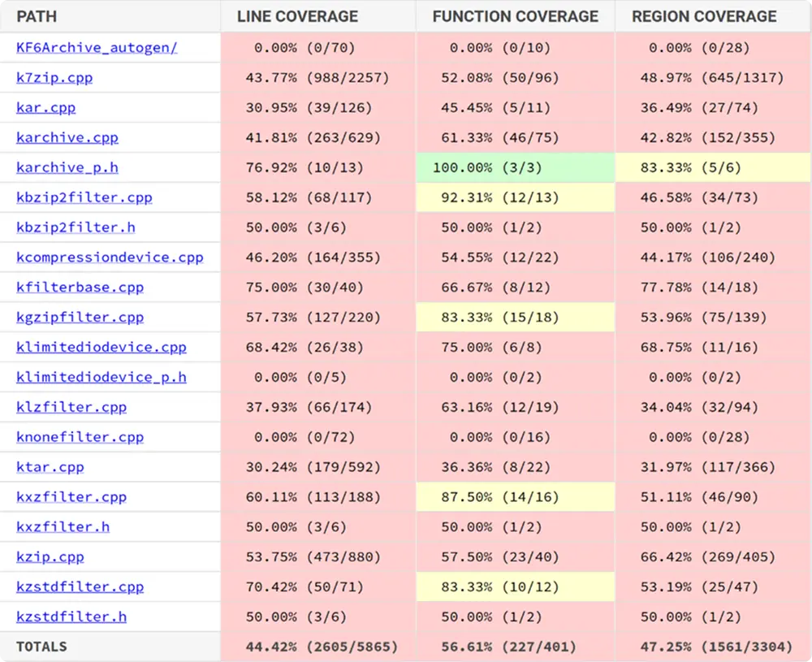Image resolution: width=812 pixels, height=662 pixels.
Task: Open the klimitediodevice.cpp link
Action: coord(101,347)
